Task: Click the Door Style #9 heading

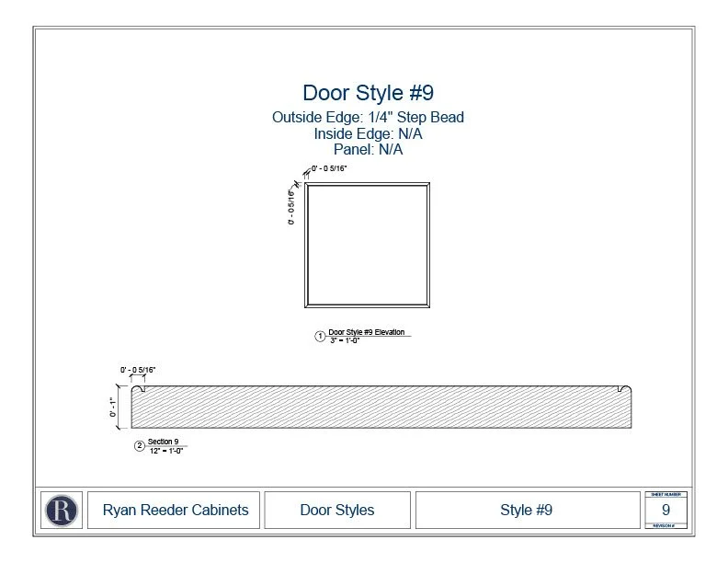Action: point(369,92)
